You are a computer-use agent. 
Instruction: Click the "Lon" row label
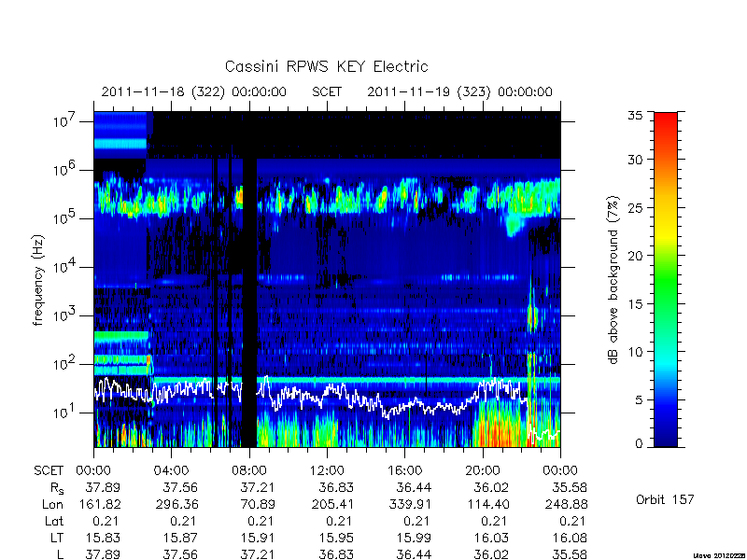click(x=52, y=504)
